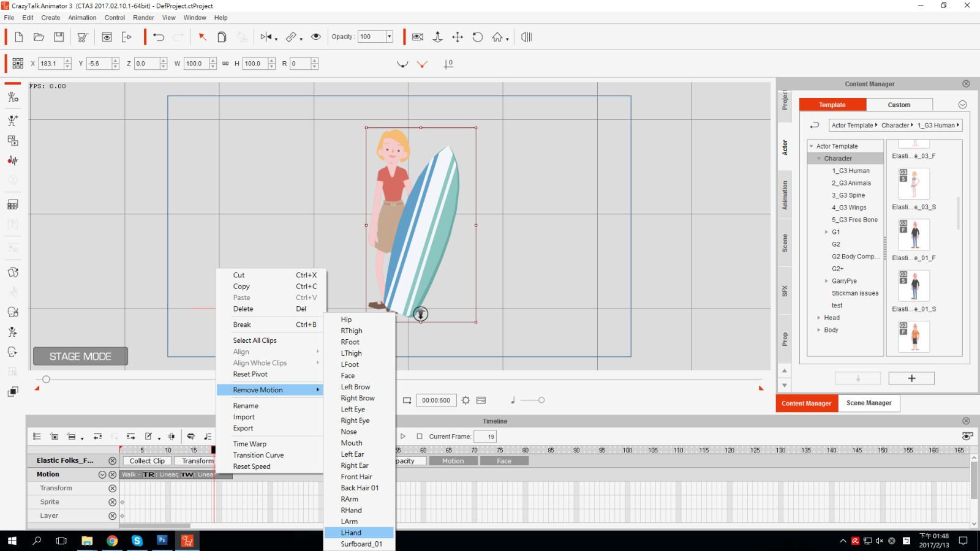Select LHand in Remove Motion submenu

[x=359, y=533]
